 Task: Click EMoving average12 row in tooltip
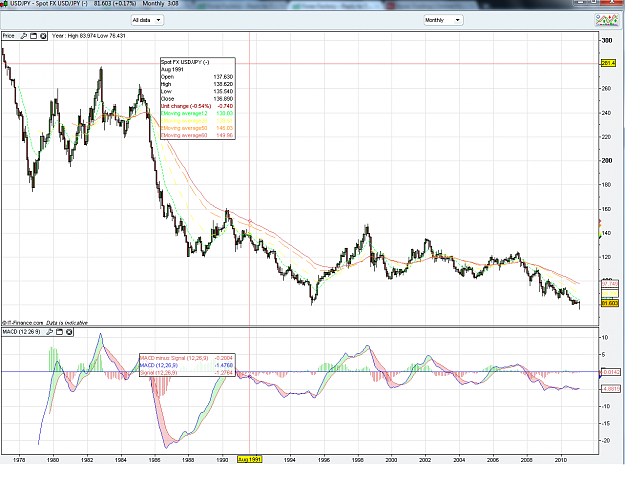(x=197, y=114)
